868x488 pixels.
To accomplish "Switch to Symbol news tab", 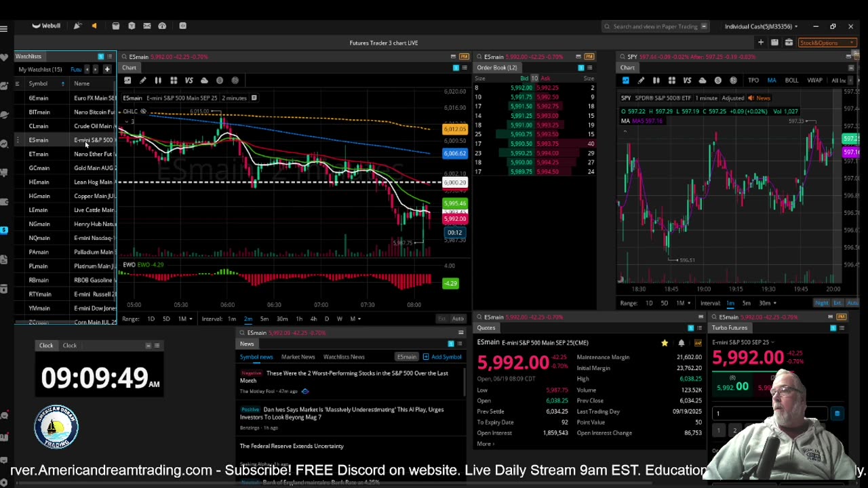I will point(256,357).
